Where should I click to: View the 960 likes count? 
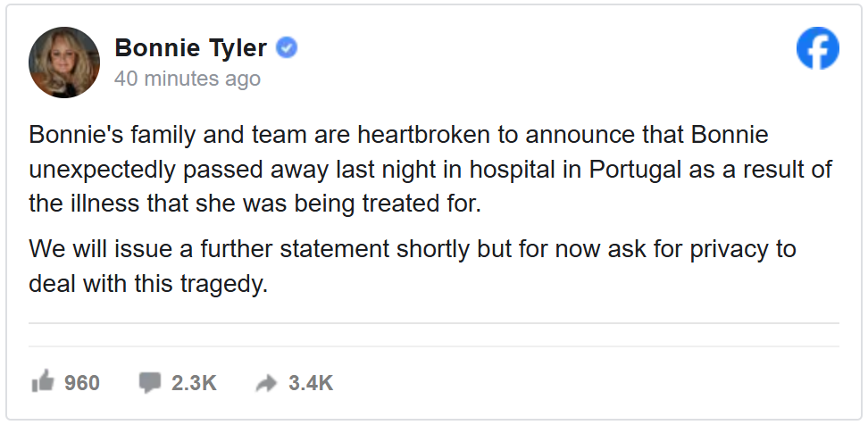(82, 383)
